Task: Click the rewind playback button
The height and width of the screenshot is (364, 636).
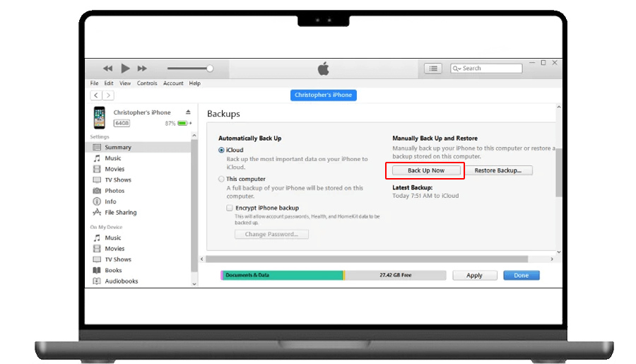Action: (x=107, y=69)
